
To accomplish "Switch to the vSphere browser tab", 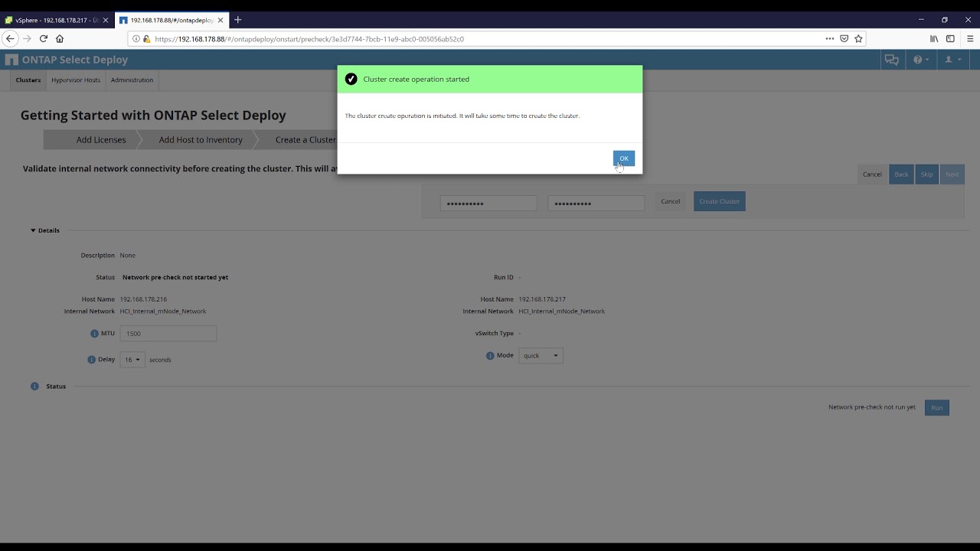I will 54,20.
